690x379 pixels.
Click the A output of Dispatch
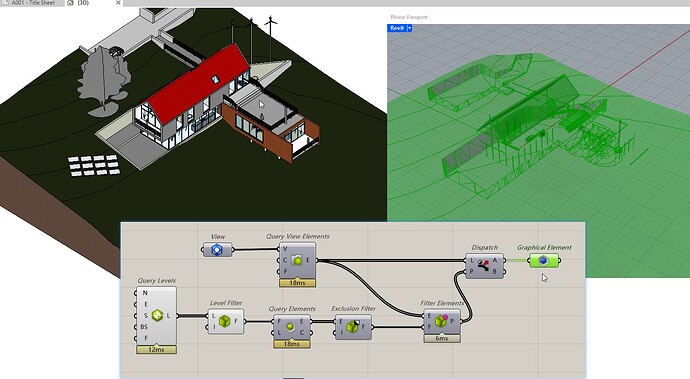pos(495,260)
